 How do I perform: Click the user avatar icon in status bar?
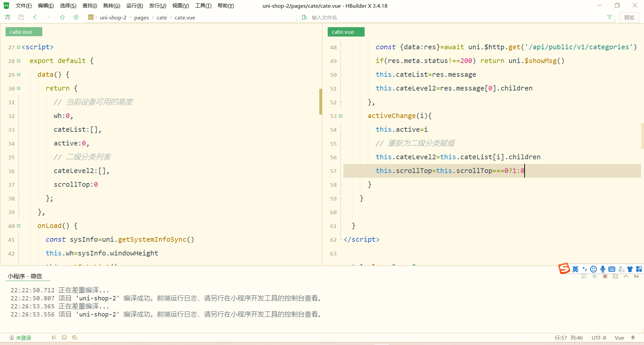(12, 338)
